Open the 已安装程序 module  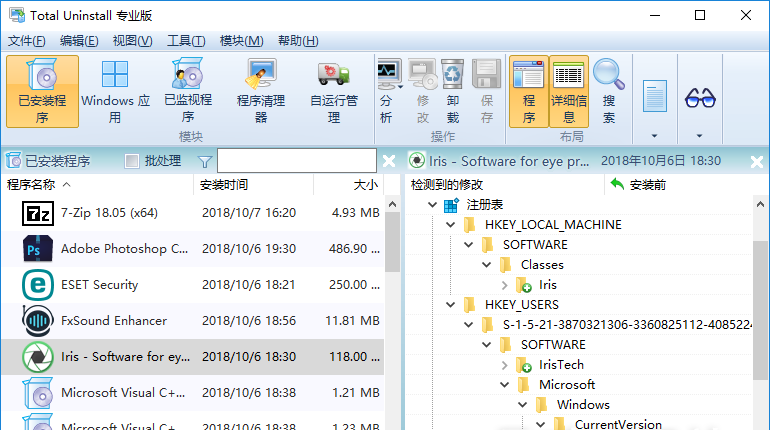(x=42, y=91)
